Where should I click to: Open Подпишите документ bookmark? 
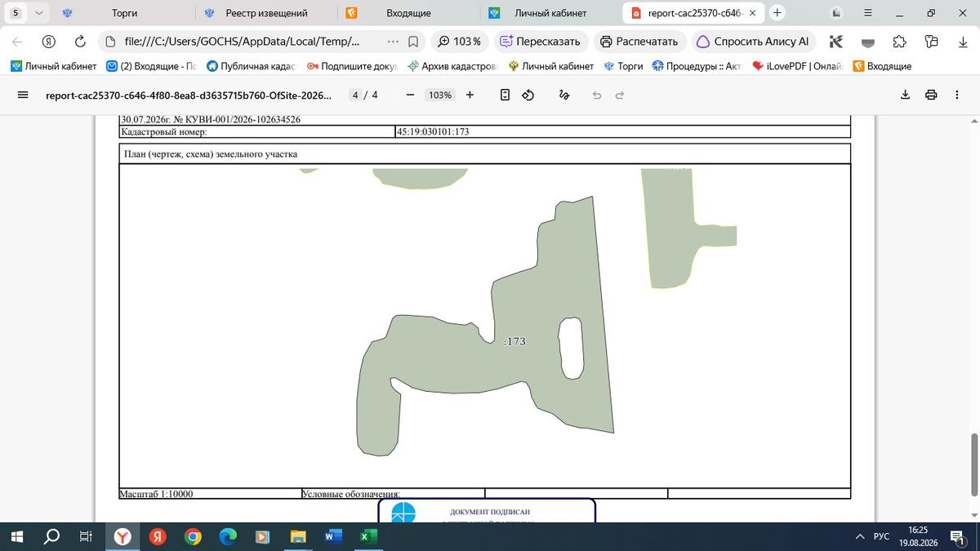(x=351, y=66)
